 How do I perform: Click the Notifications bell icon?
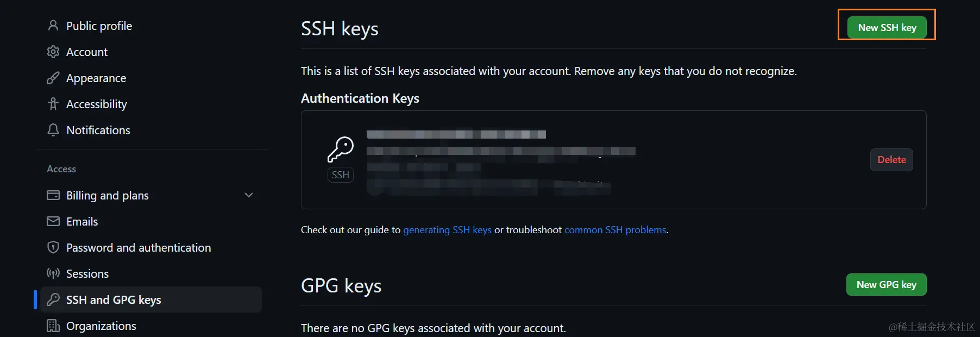(x=53, y=130)
